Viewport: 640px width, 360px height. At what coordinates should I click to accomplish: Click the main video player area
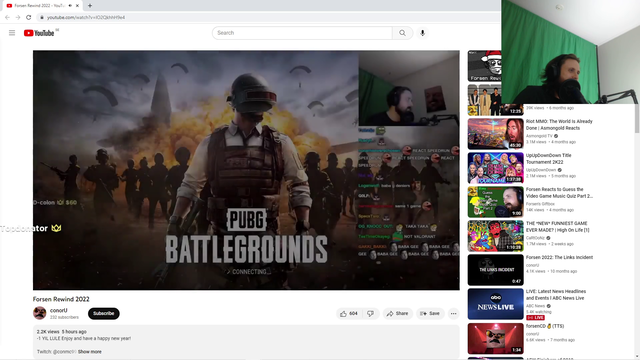(246, 170)
